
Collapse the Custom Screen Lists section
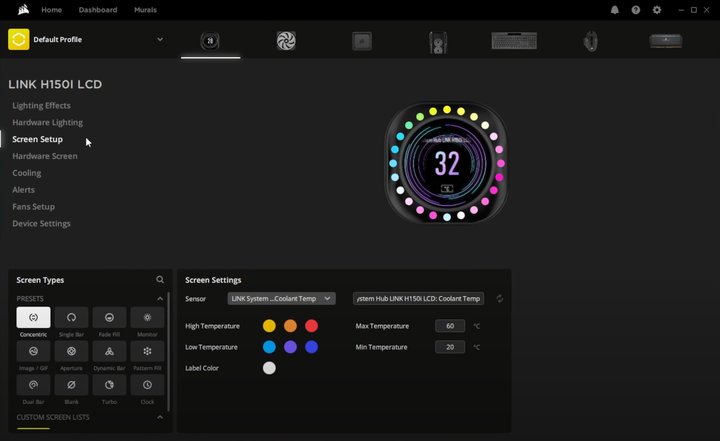pos(160,417)
